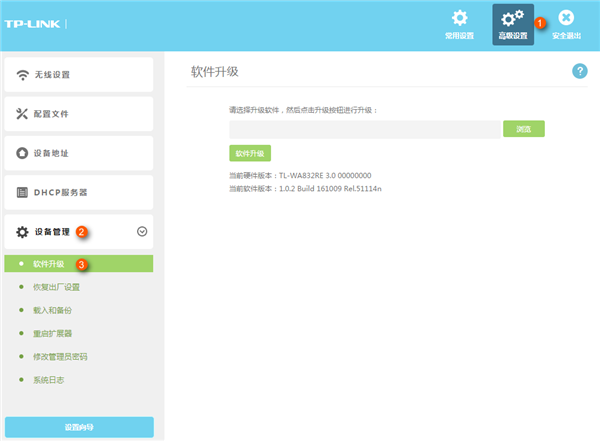
Task: Click the 安全退出 logout icon
Action: pyautogui.click(x=566, y=19)
